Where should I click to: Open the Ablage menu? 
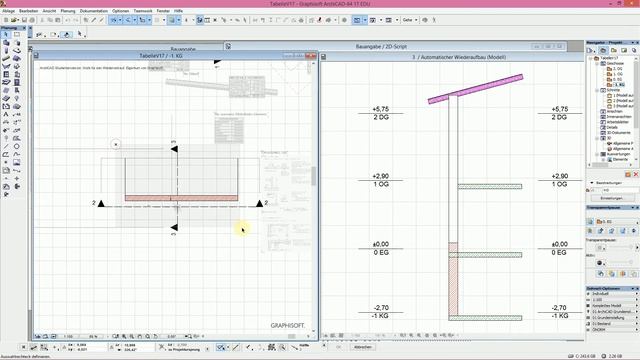tap(9, 11)
